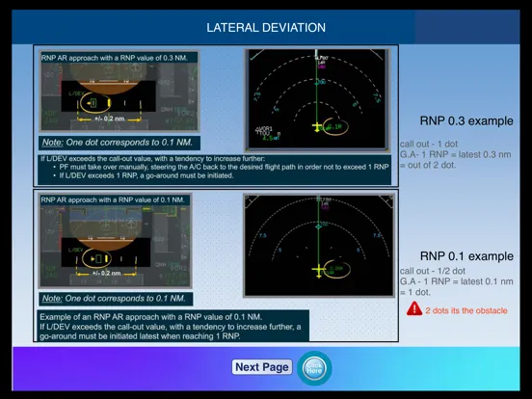Viewport: 532px width, 399px height.
Task: Click 'call out - 1 dot' note
Action: pos(429,144)
